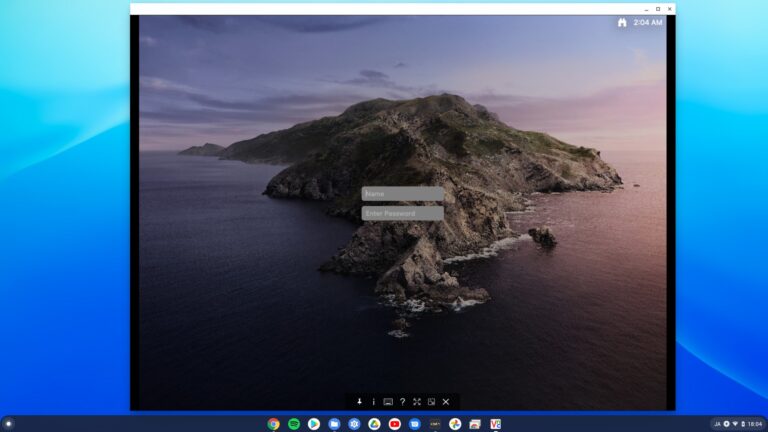Open Wi-Fi status in system tray
768x432 pixels.
[735, 424]
